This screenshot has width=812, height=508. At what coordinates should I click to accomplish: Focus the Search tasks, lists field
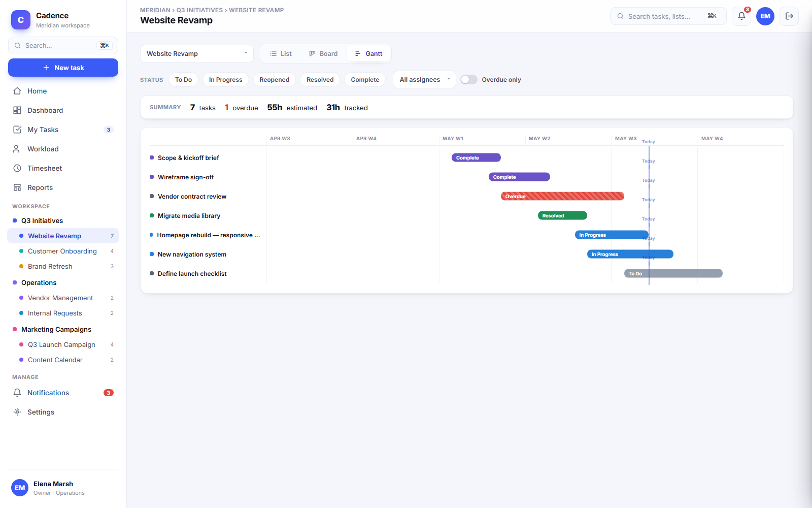click(x=668, y=16)
